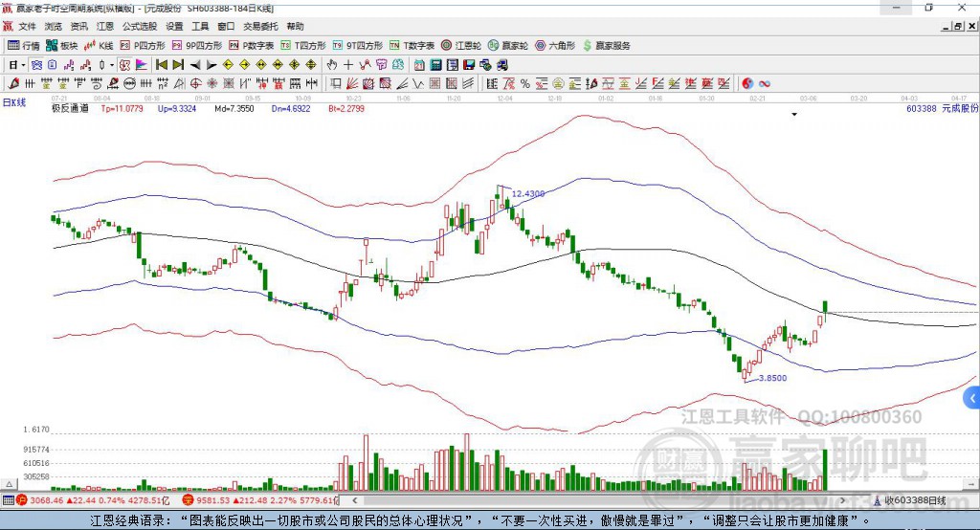Click the 603388 元成股份 stock label

click(x=942, y=108)
